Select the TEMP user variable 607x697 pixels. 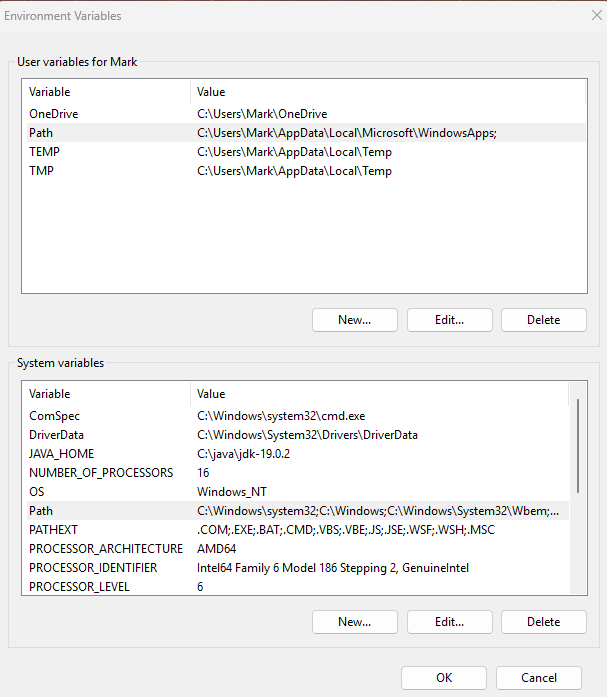pyautogui.click(x=46, y=152)
